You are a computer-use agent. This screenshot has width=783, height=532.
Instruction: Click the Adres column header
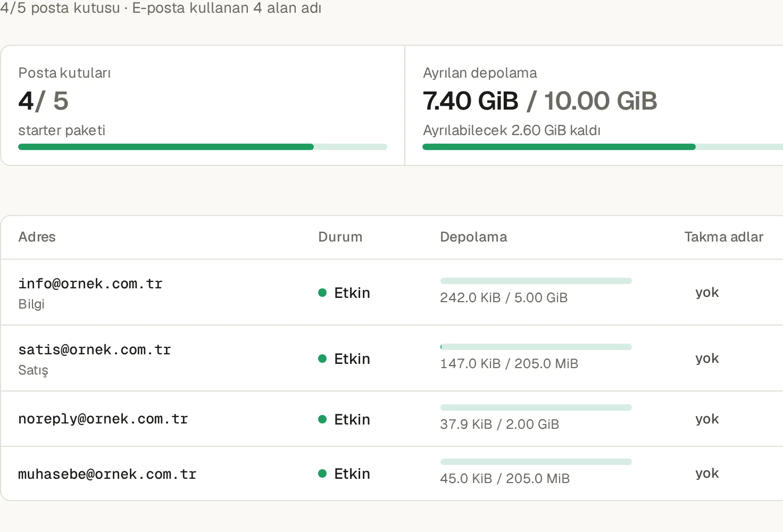coord(37,237)
